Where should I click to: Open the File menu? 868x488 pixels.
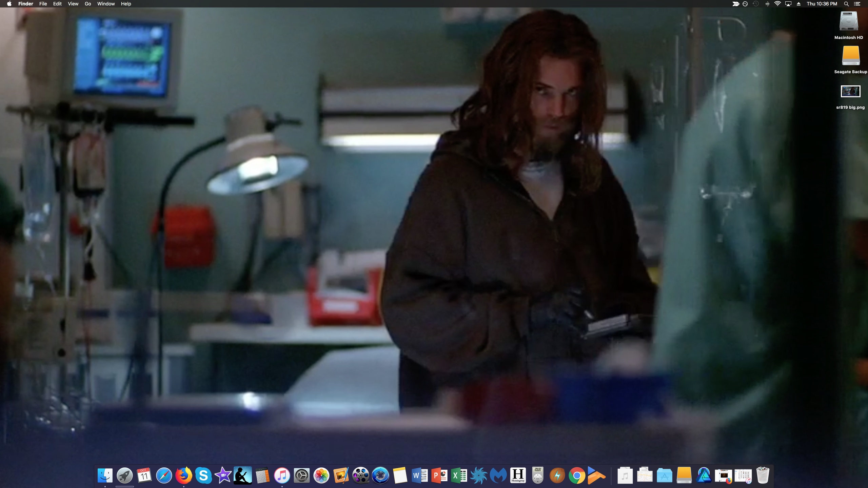pyautogui.click(x=43, y=4)
